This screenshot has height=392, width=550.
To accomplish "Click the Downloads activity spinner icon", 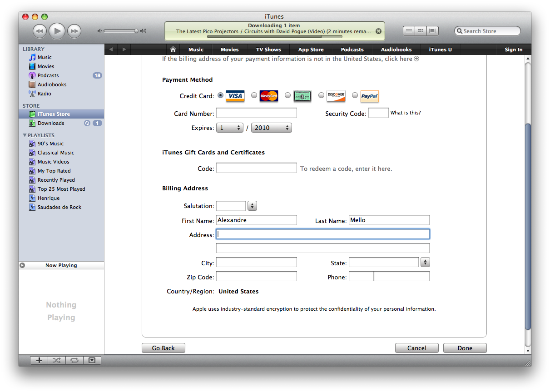I will (87, 123).
